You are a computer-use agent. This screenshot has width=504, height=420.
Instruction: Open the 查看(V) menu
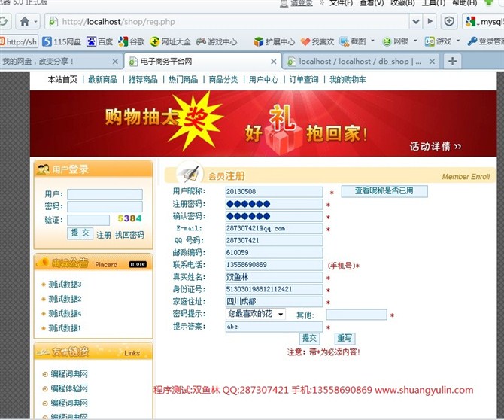click(372, 2)
